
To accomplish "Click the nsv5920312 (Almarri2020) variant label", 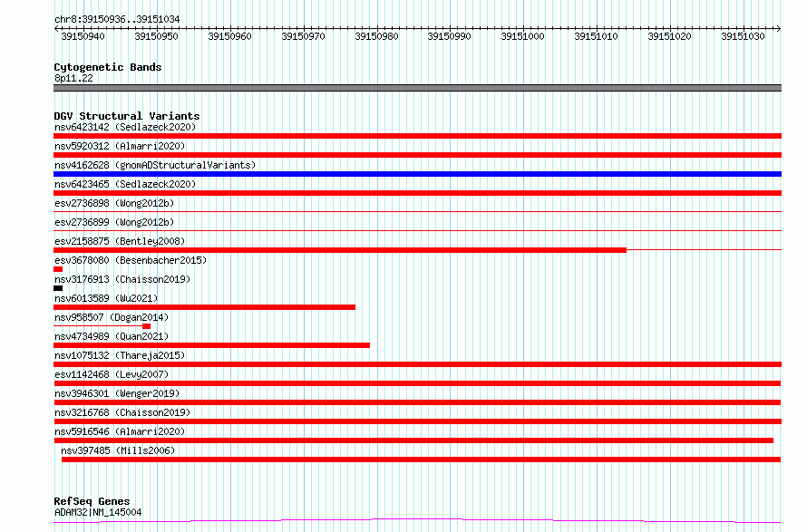I will pyautogui.click(x=120, y=146).
